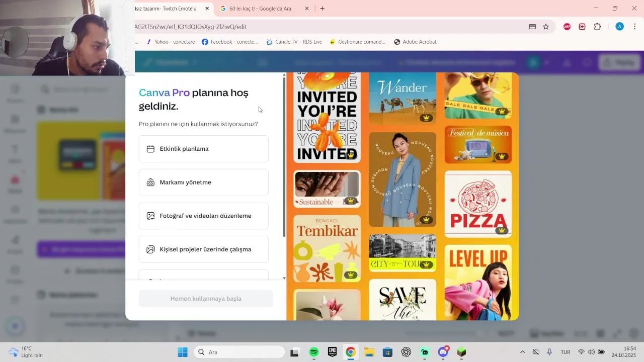The image size is (644, 362).
Task: Open the City Tour template thumbnail
Action: (403, 253)
